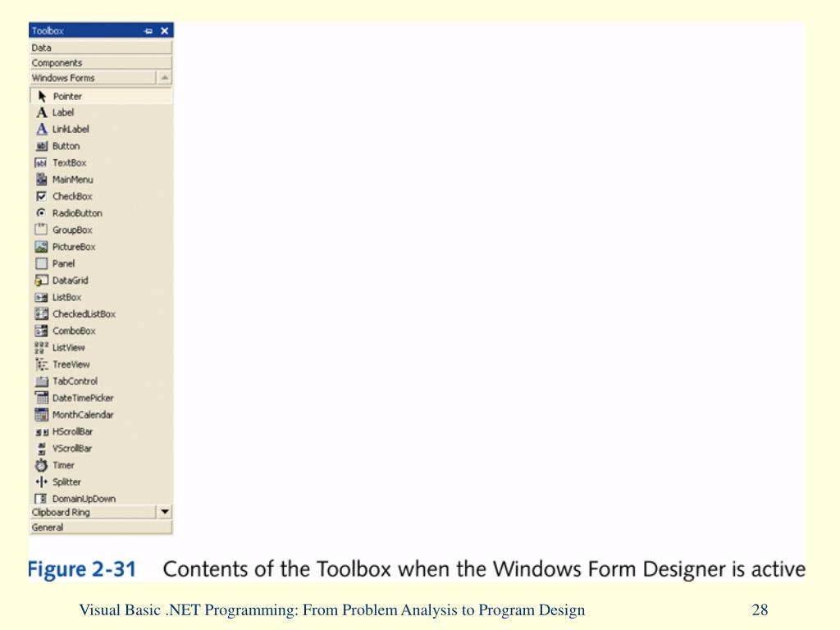Choose the MainMenu control icon
The width and height of the screenshot is (840, 630).
tap(41, 180)
